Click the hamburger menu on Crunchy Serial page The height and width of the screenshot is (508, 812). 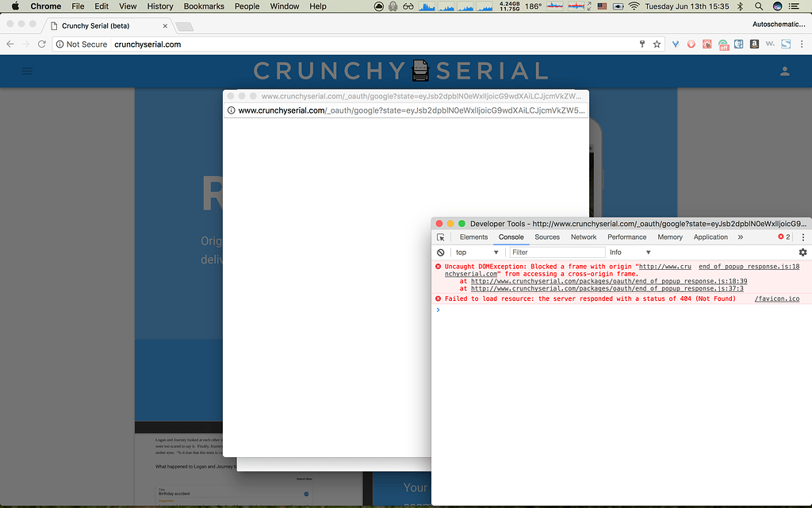pos(27,71)
